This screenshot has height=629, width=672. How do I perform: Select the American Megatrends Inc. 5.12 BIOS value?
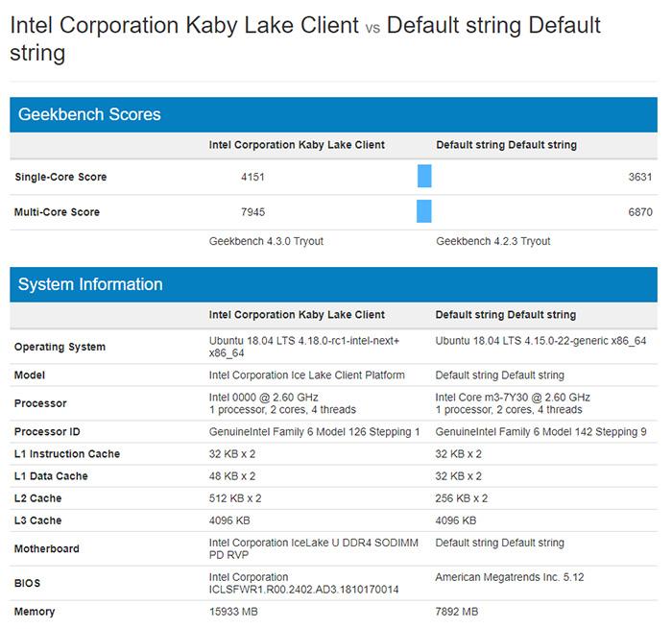tap(509, 578)
